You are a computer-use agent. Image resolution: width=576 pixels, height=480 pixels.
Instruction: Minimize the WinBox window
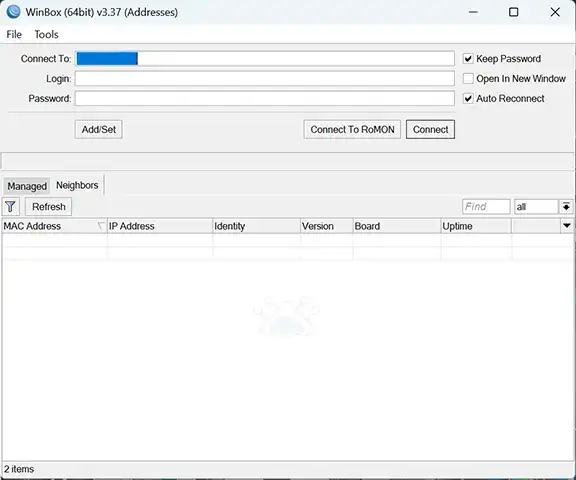(x=473, y=12)
